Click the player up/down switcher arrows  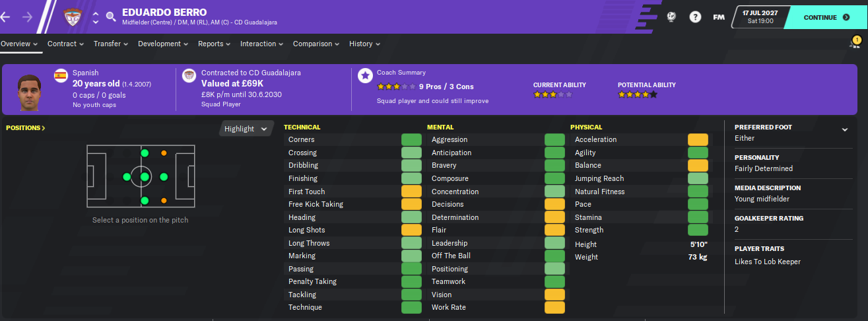point(96,17)
